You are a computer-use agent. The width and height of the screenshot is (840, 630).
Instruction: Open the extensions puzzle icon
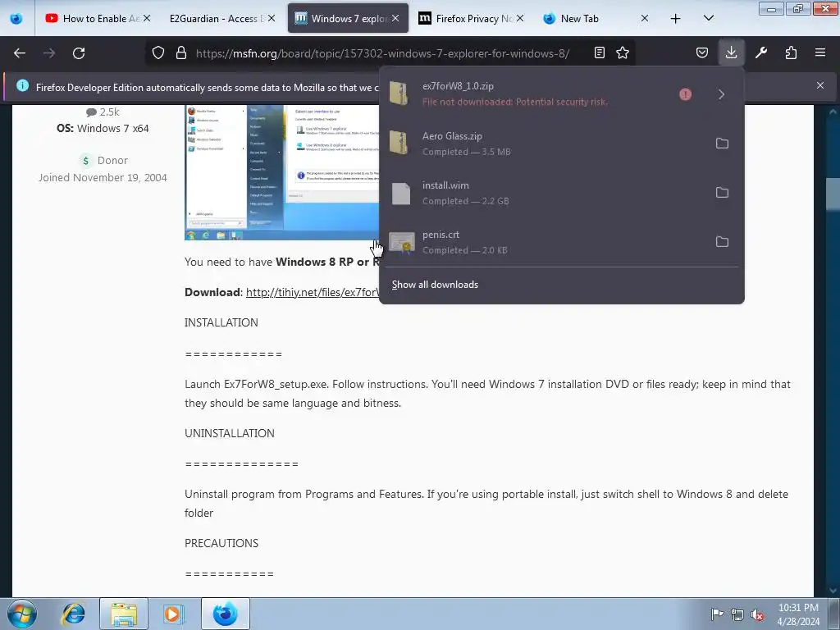coord(791,52)
